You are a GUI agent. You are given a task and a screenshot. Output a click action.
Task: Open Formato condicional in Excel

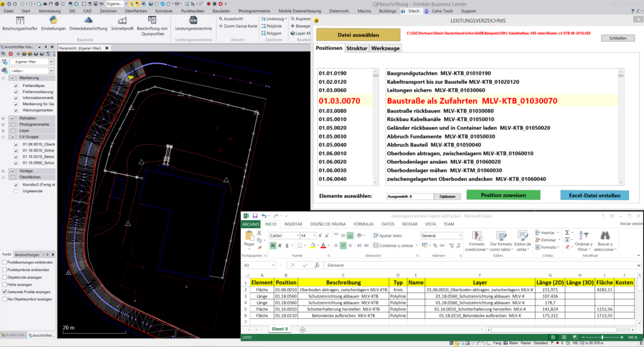(x=476, y=242)
